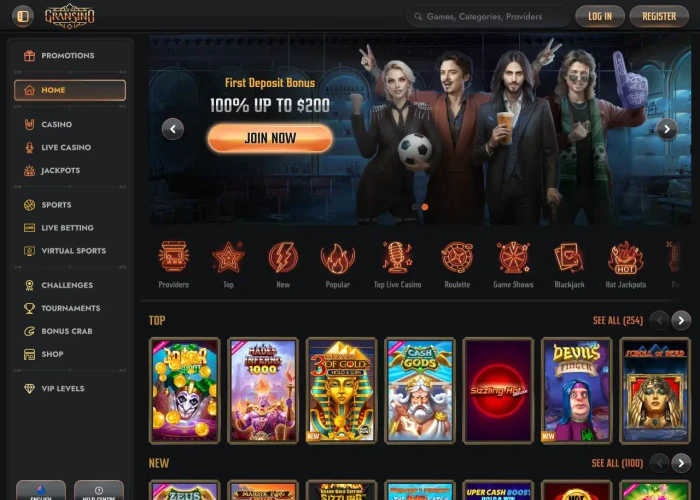Toggle the sidebar collapse button
Image resolution: width=700 pixels, height=500 pixels.
coord(23,17)
